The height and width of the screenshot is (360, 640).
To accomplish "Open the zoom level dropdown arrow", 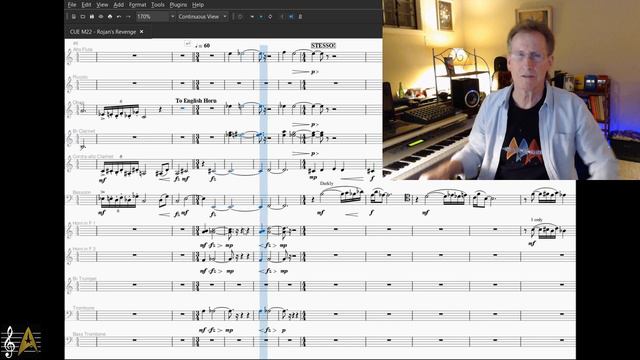I will (172, 17).
